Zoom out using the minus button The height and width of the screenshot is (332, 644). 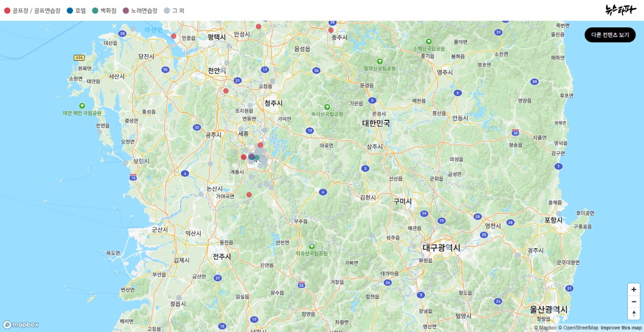634,301
